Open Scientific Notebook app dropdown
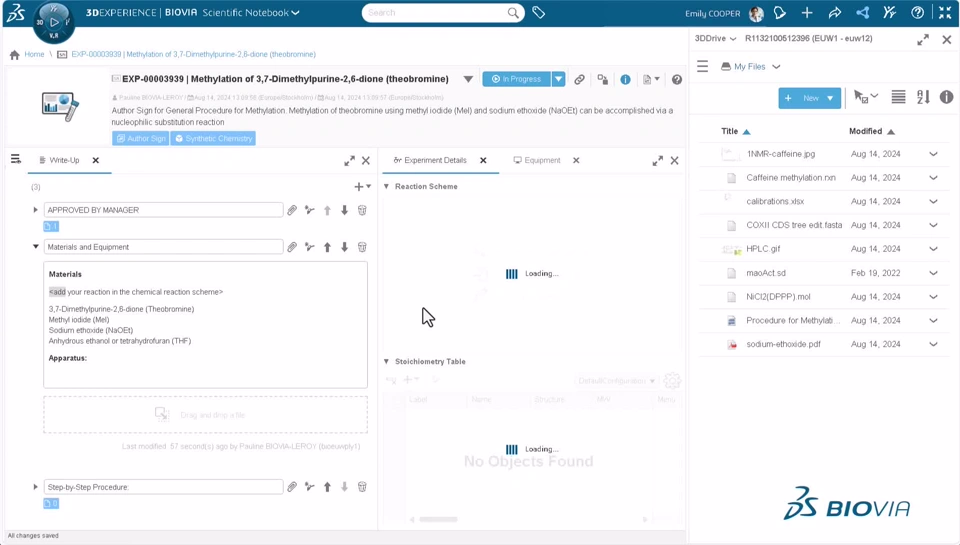Screen dimensions: 960x545 pos(295,13)
